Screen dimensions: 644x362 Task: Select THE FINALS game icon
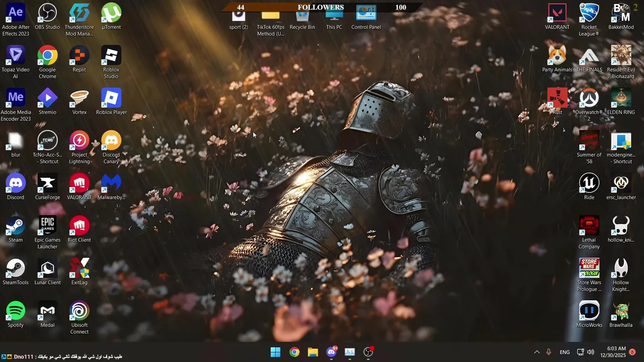(589, 59)
